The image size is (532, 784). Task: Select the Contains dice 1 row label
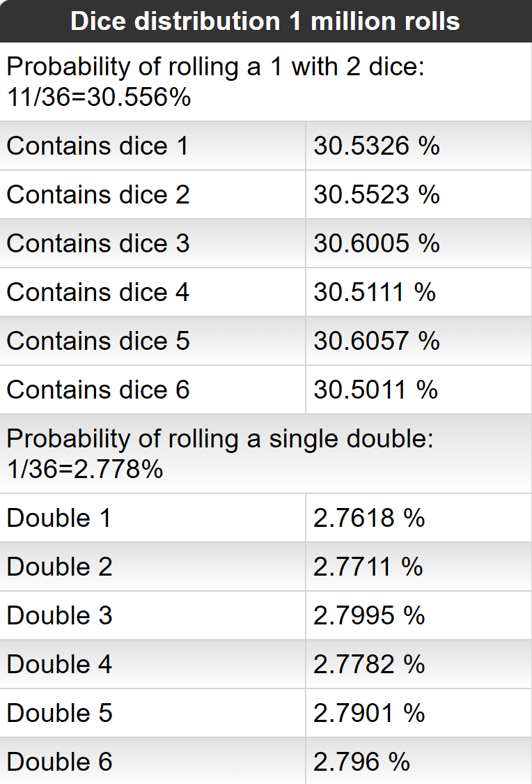(98, 146)
